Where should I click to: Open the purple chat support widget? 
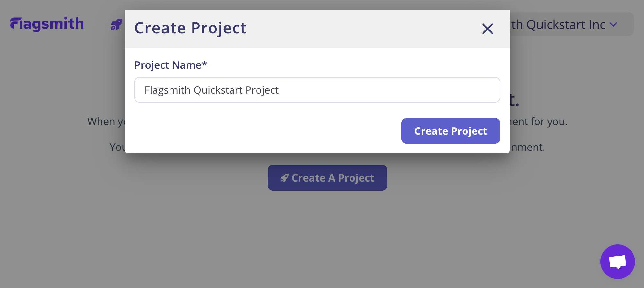tap(617, 262)
